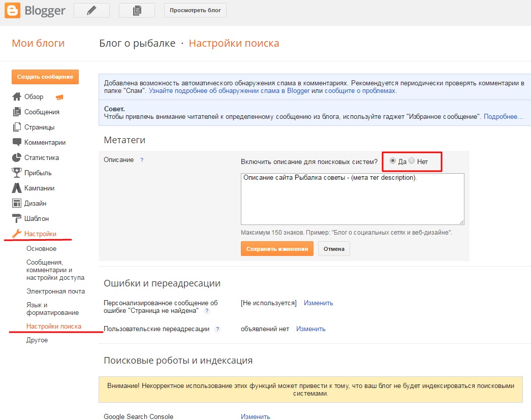Viewport: 531px width, 420px height.
Task: Click the Прибыль trophy icon
Action: click(x=16, y=173)
